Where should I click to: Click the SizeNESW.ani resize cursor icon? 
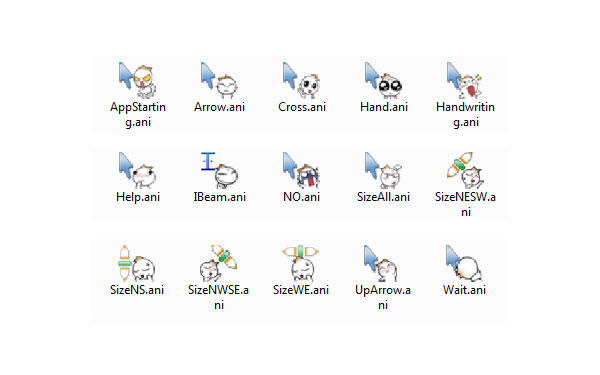pos(465,170)
